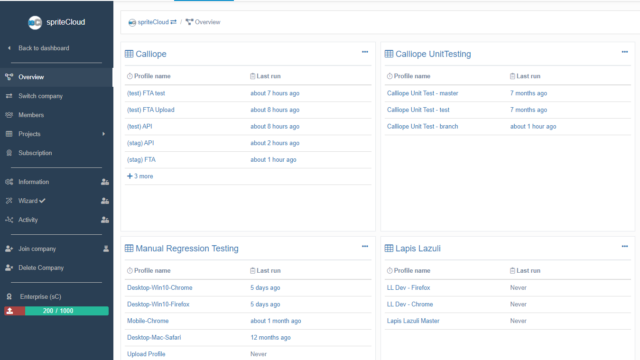Click the back arrow icon in sidebar
The width and height of the screenshot is (640, 360).
click(9, 48)
